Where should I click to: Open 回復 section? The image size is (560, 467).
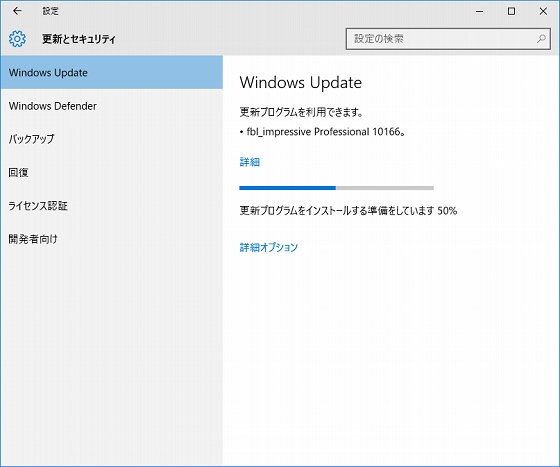(x=112, y=172)
